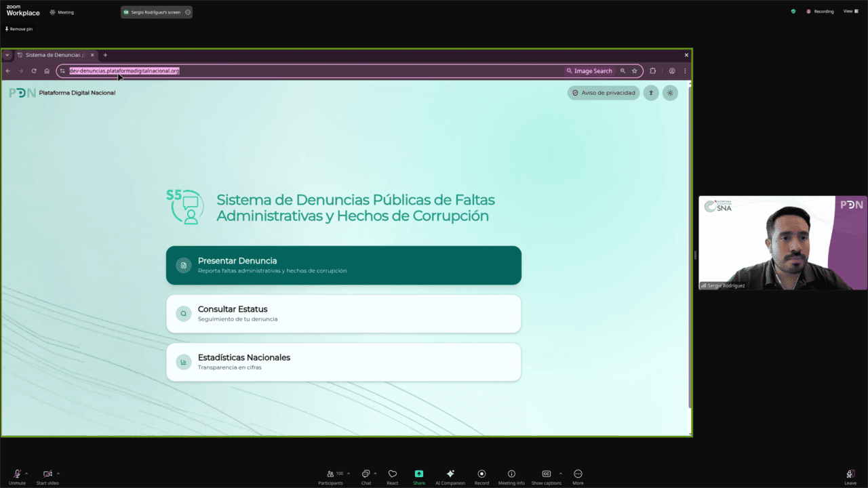Start recording with the Record icon
Viewport: 868px width, 488px height.
click(481, 474)
